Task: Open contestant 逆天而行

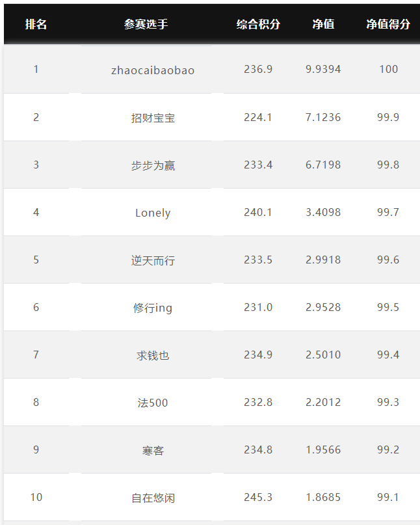Action: 153,260
